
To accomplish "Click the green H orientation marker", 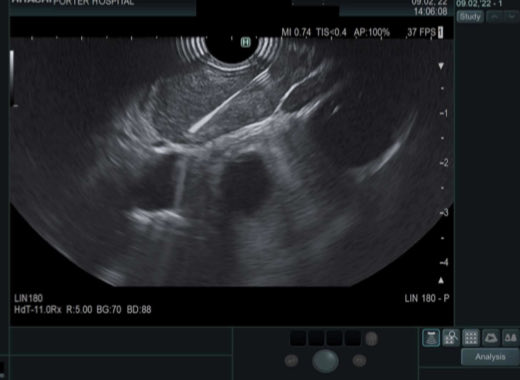I will point(246,42).
